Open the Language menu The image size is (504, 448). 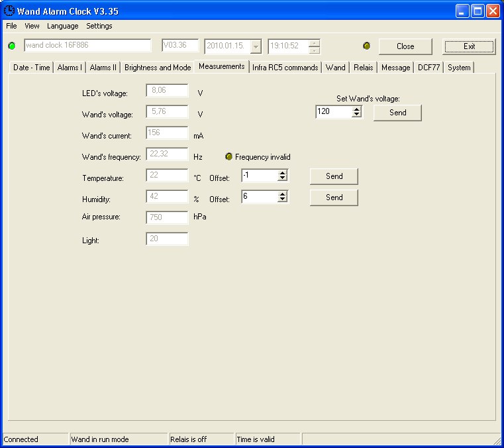pos(63,26)
